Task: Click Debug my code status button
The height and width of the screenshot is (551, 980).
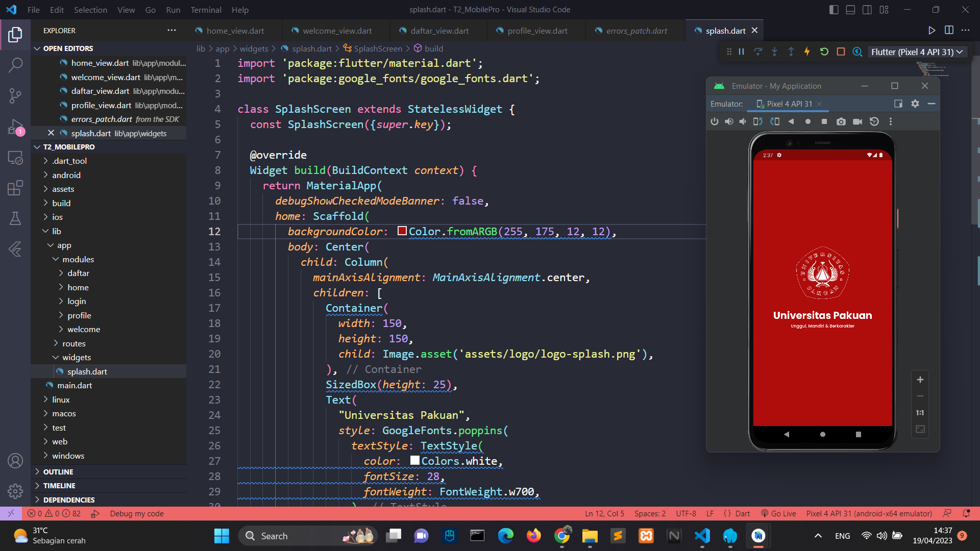Action: (136, 513)
